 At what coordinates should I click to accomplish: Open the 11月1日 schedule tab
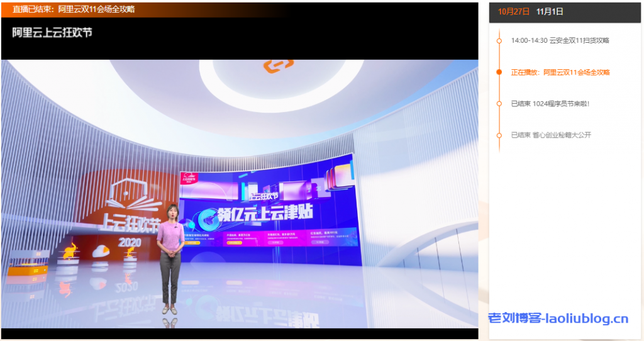[x=549, y=11]
